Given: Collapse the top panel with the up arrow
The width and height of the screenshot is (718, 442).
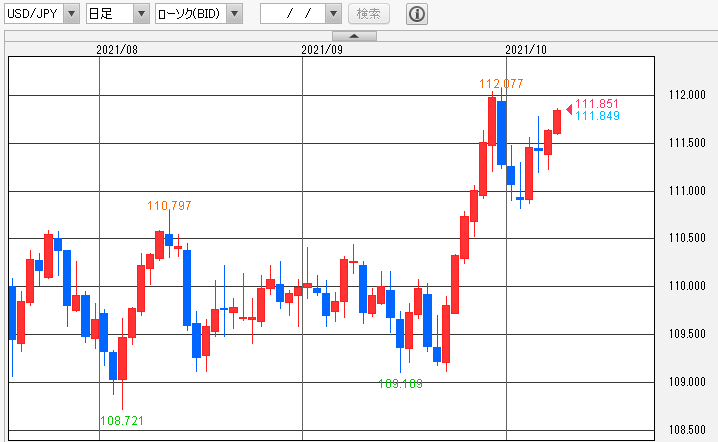Looking at the screenshot, I should click(x=354, y=36).
